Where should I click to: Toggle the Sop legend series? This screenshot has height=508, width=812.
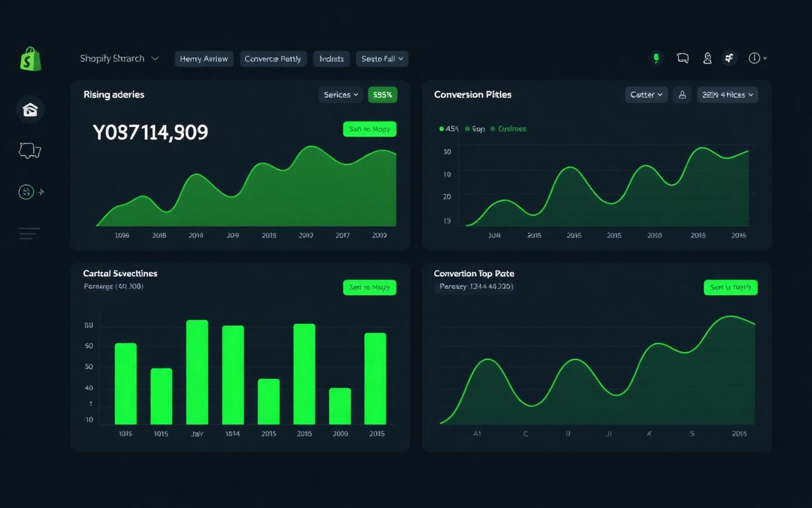tap(475, 129)
